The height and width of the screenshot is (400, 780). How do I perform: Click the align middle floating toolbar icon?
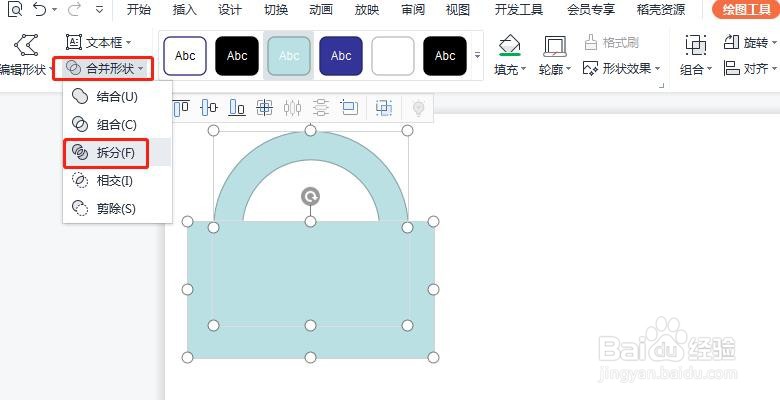[209, 107]
